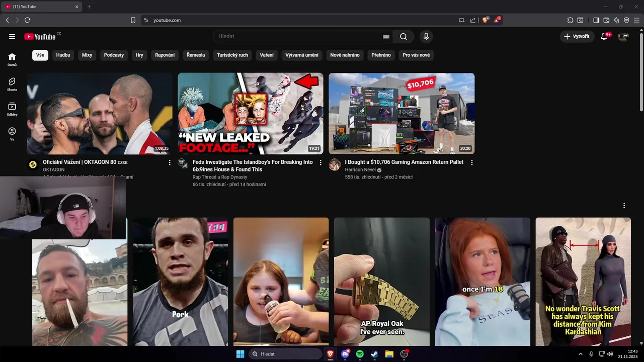Open YouTube notifications bell
This screenshot has width=644, height=362.
click(605, 36)
